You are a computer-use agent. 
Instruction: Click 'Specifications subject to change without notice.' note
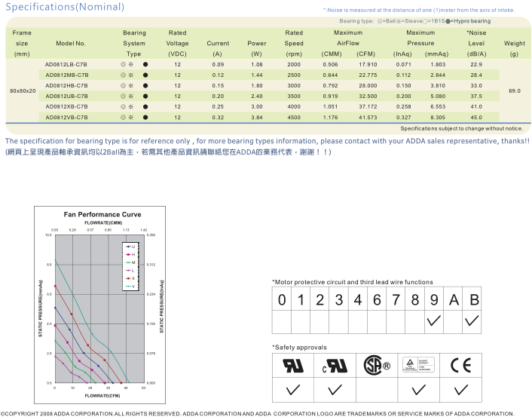pyautogui.click(x=462, y=129)
